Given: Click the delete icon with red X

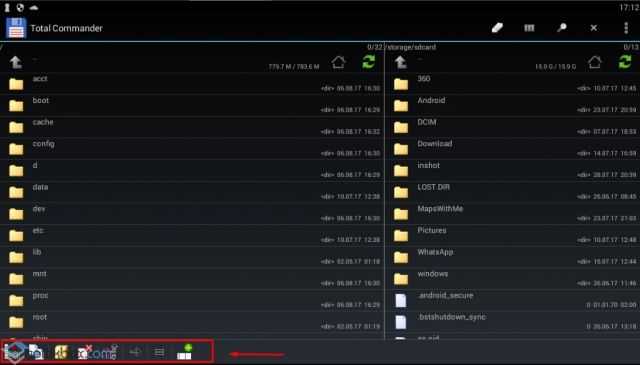Looking at the screenshot, I should (x=84, y=352).
